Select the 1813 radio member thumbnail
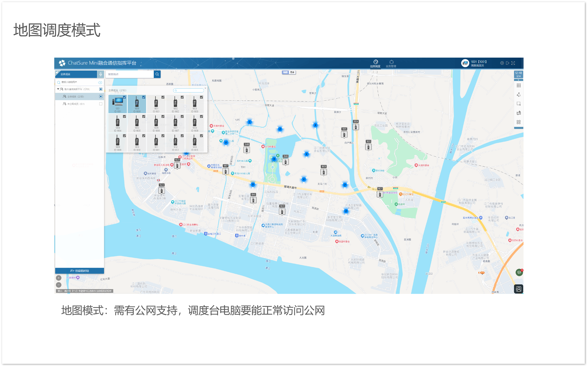 point(195,142)
